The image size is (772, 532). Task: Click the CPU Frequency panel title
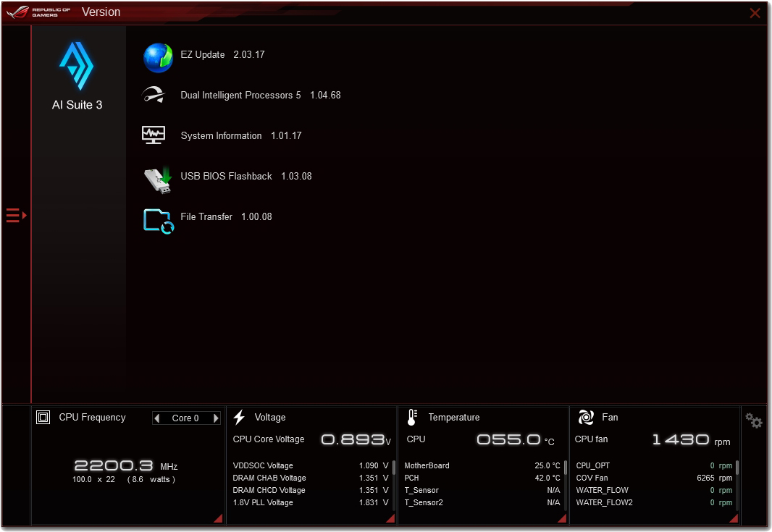coord(92,418)
